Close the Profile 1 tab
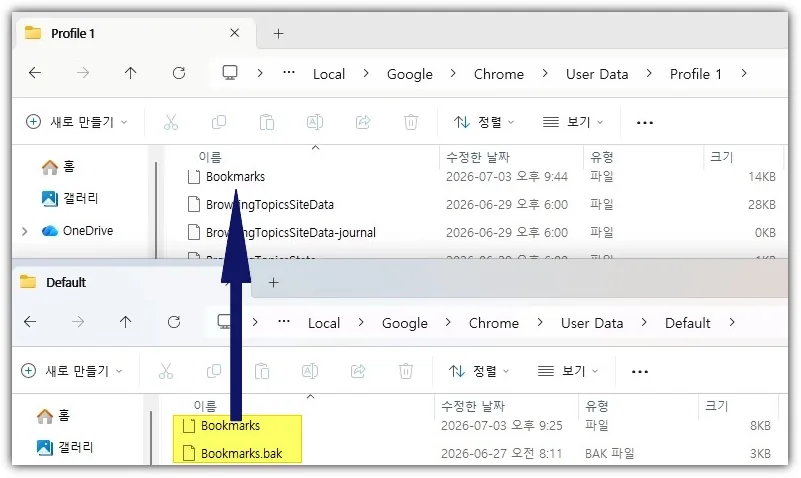Screen dimensions: 801x478 pyautogui.click(x=234, y=33)
